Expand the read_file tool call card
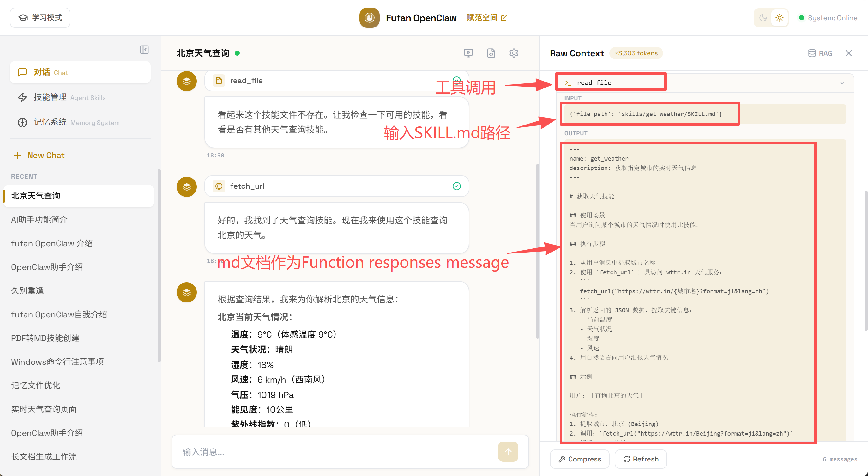Image resolution: width=868 pixels, height=476 pixels. point(337,81)
